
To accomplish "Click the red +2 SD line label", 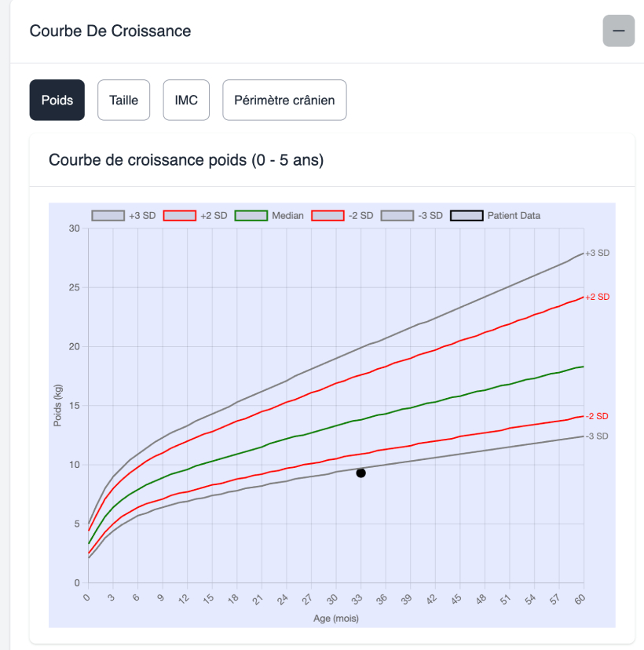I will click(x=597, y=297).
